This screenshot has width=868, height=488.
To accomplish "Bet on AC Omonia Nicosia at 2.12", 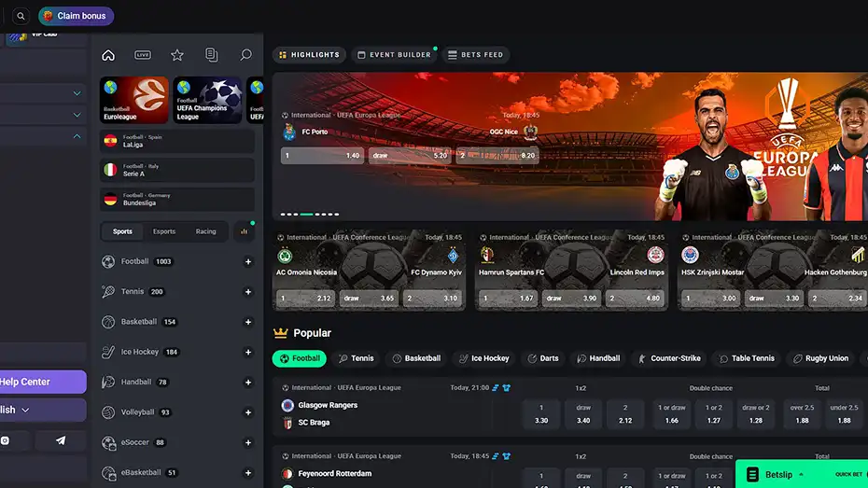I will pos(305,299).
